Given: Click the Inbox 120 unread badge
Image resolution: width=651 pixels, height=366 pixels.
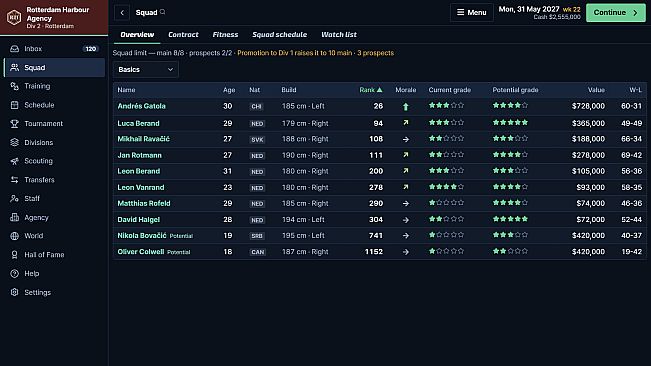Looking at the screenshot, I should pos(91,49).
